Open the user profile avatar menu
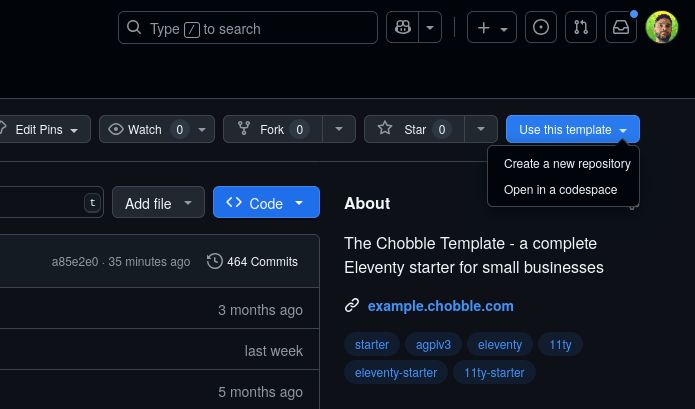This screenshot has width=695, height=409. (662, 27)
